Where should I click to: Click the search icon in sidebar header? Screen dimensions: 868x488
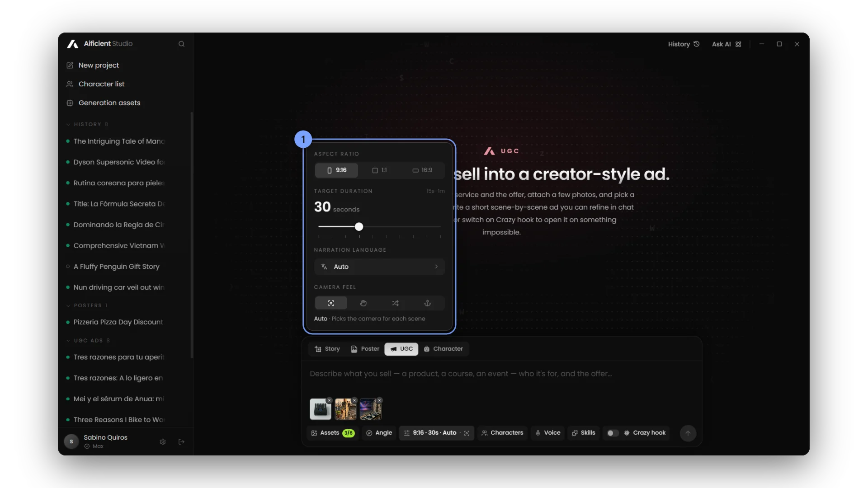[x=181, y=44]
